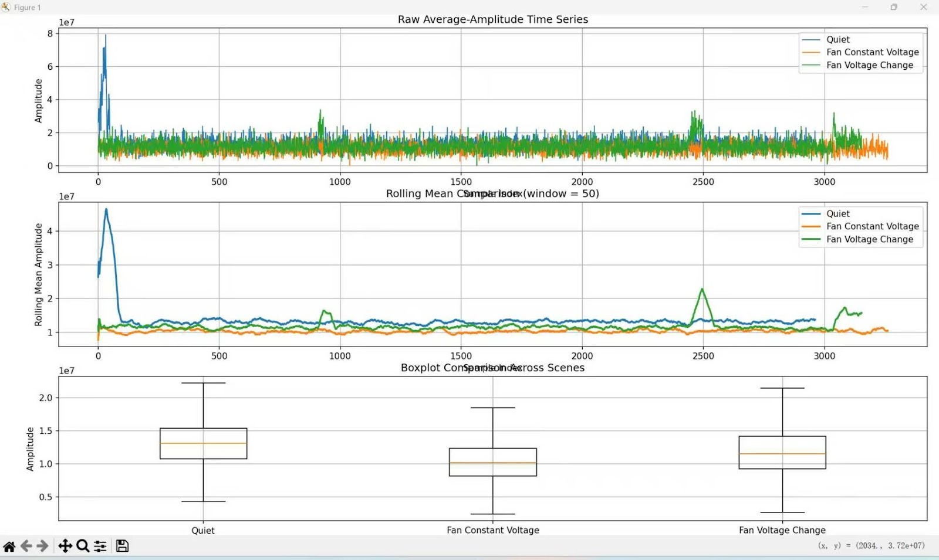
Task: Click the "Boxplot Comparison Across Scenes" title
Action: pos(492,368)
